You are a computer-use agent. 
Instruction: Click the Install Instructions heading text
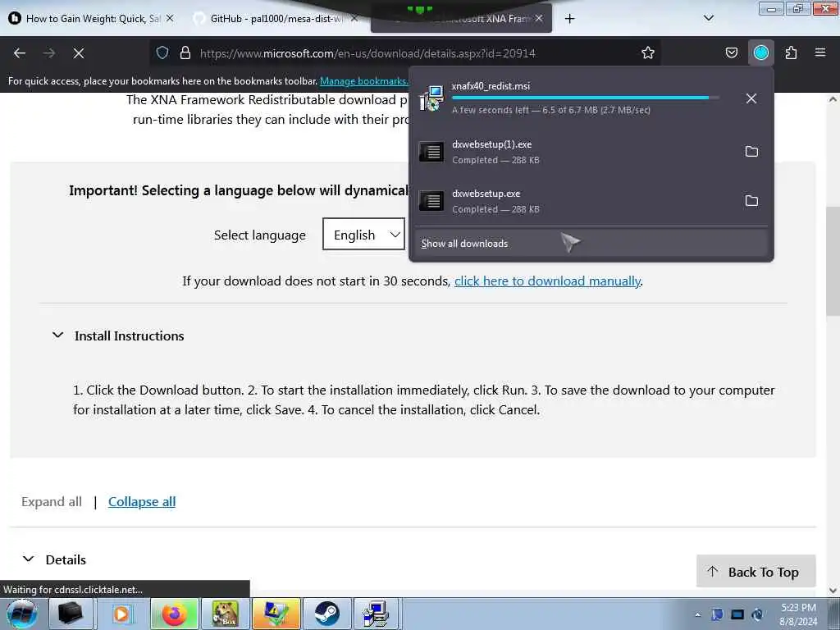point(129,336)
